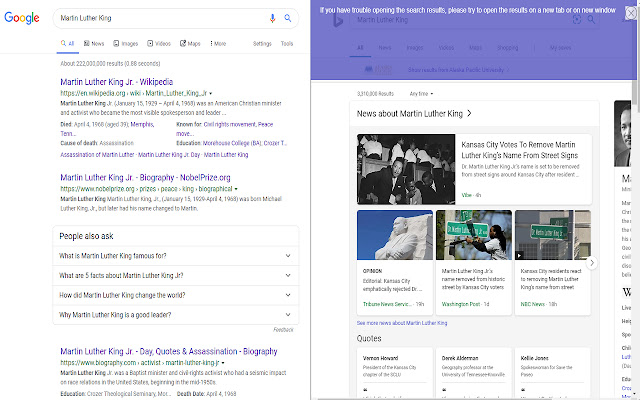The width and height of the screenshot is (640, 400).
Task: Click the Google search magnifier button
Action: 288,18
